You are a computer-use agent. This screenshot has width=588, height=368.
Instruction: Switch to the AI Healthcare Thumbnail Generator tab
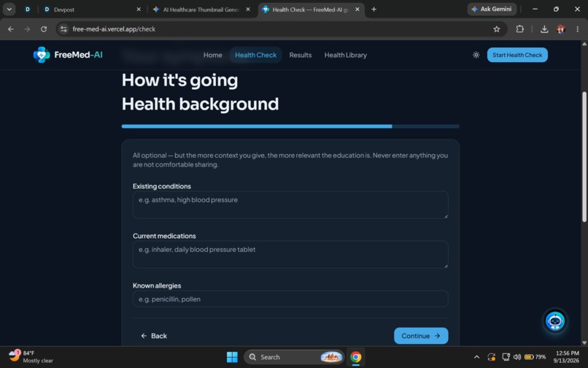(201, 9)
